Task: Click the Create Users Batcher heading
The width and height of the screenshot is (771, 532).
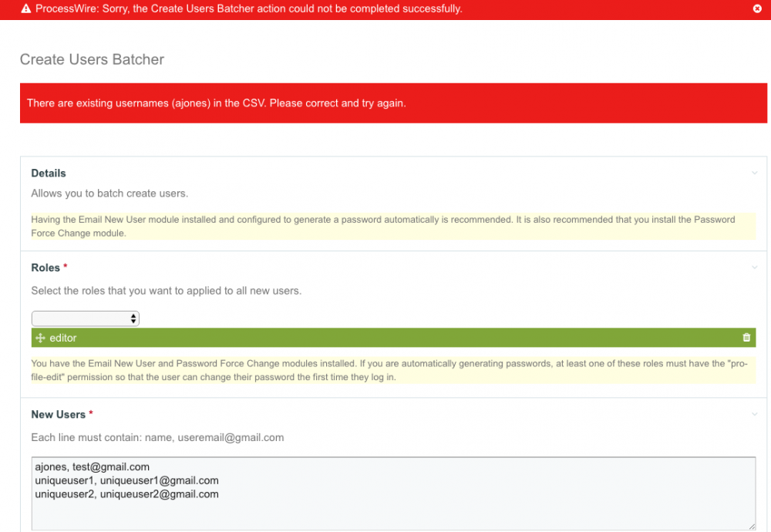Action: tap(92, 59)
